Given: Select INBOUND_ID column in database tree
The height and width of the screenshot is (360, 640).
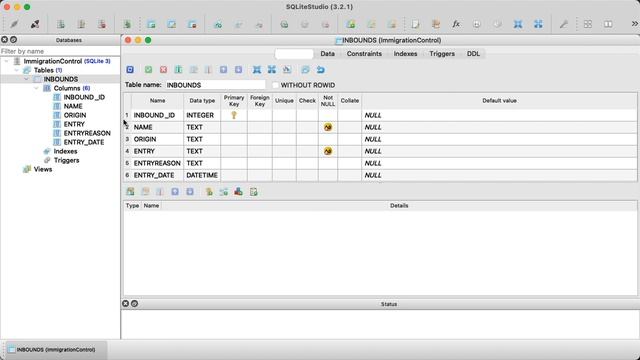Looking at the screenshot, I should (x=84, y=97).
